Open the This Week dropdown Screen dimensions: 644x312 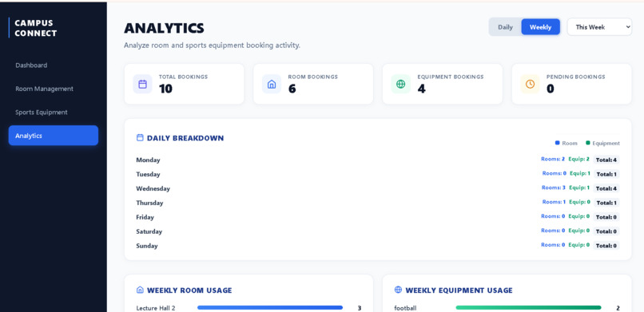(599, 27)
